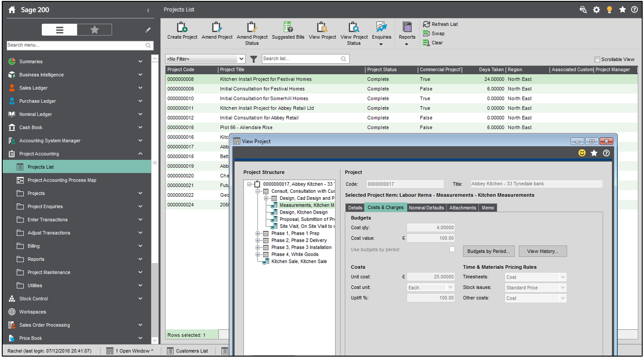The image size is (644, 357).
Task: Click Clear in the toolbar
Action: click(x=433, y=43)
